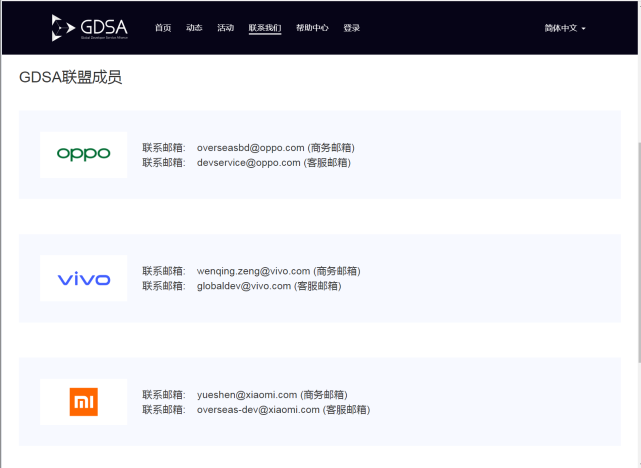Open the 帮助中心 page
This screenshot has width=641, height=468.
tap(312, 28)
